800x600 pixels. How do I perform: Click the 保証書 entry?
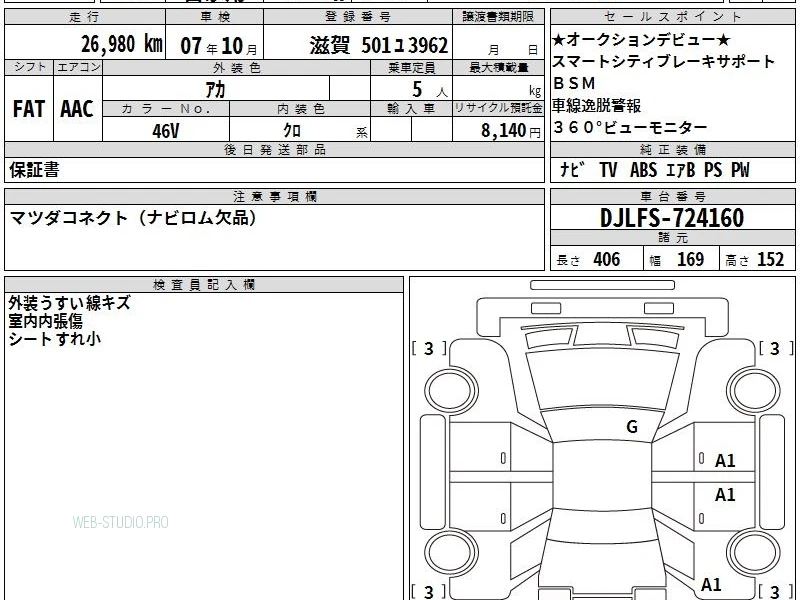(x=34, y=169)
